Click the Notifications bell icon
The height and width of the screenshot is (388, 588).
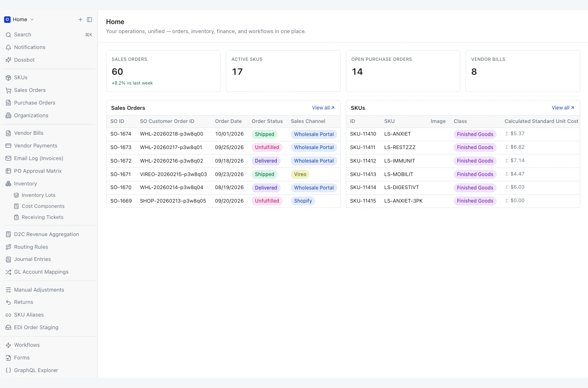click(8, 47)
